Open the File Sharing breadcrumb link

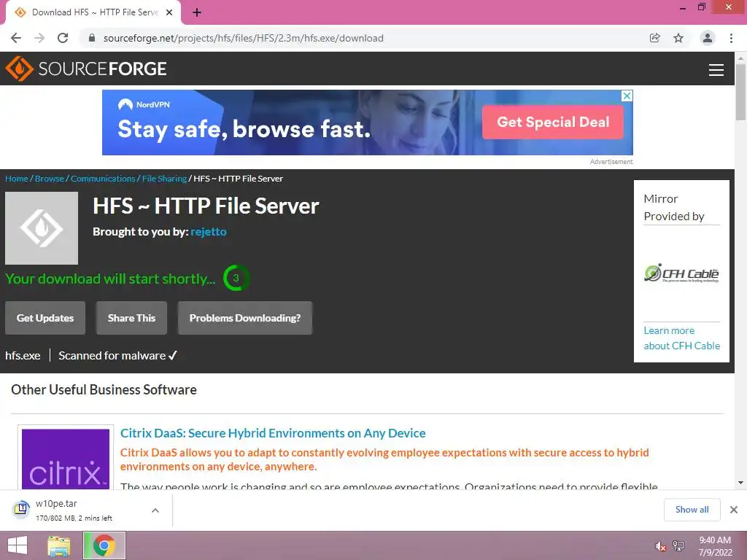164,179
